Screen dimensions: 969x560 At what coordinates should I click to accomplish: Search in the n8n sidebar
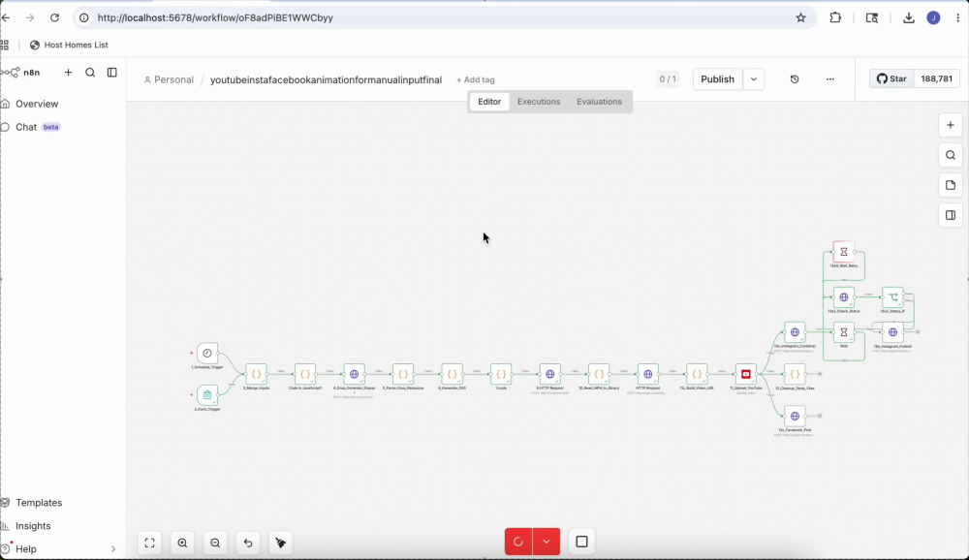90,73
